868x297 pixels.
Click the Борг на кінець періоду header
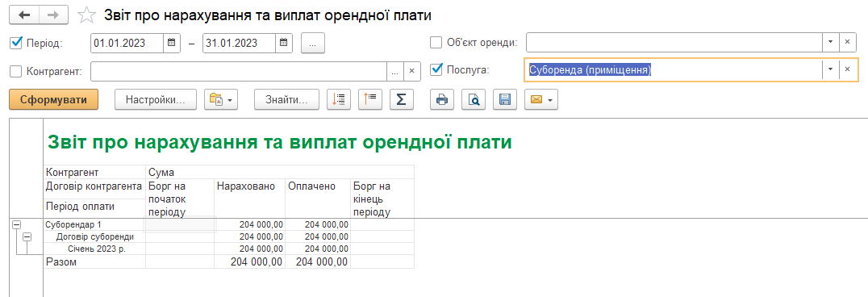click(x=382, y=198)
